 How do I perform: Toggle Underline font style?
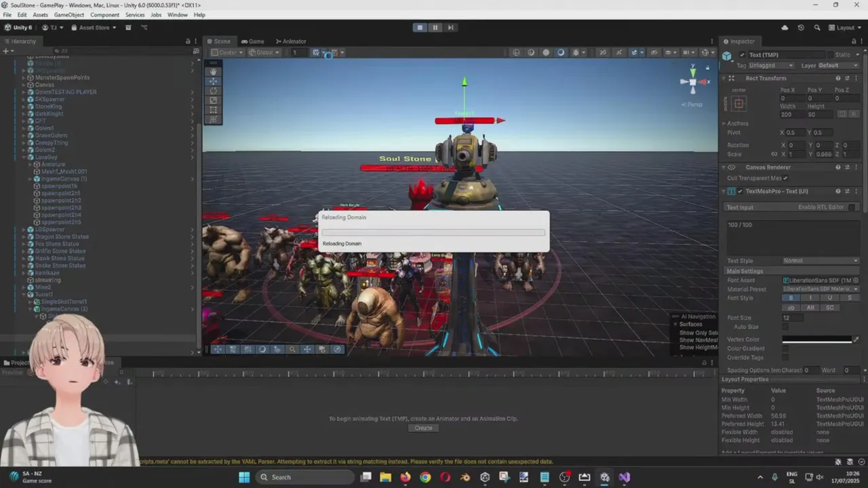click(829, 298)
